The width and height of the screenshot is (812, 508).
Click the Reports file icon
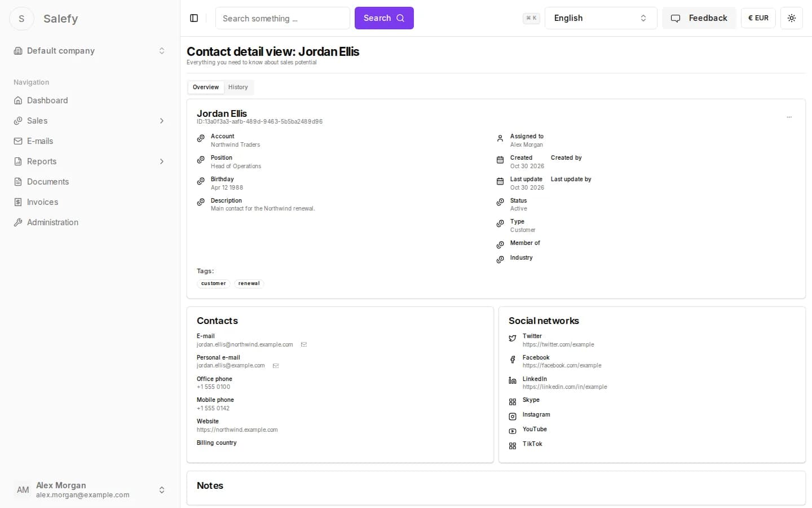point(18,161)
